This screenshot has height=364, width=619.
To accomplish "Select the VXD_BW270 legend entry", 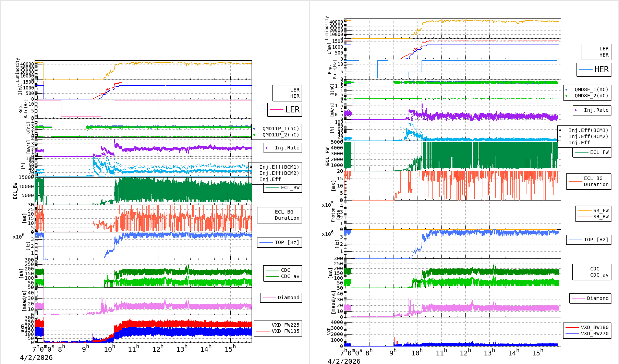I will tap(594, 333).
